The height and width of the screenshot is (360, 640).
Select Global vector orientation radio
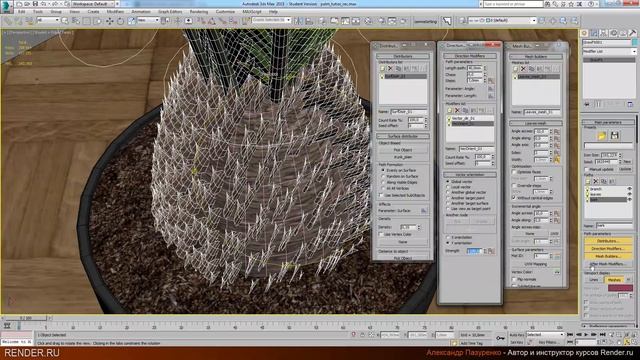click(448, 181)
